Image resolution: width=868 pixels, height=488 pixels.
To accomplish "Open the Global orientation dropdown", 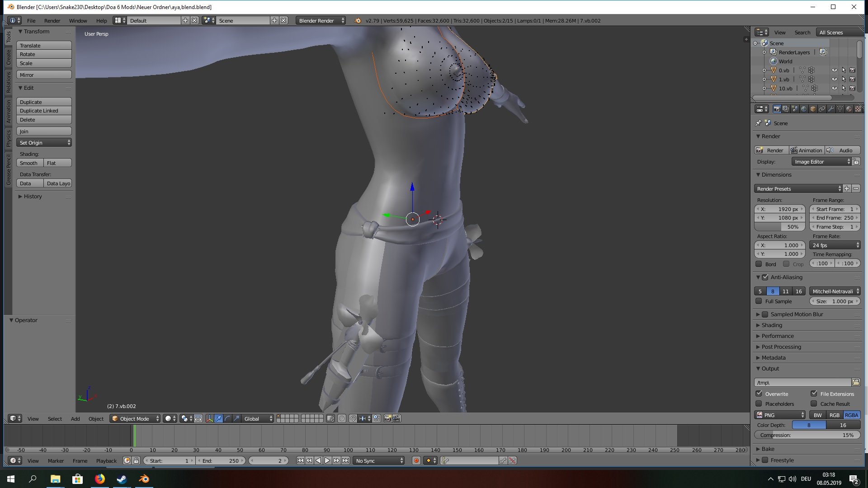I will [x=258, y=418].
